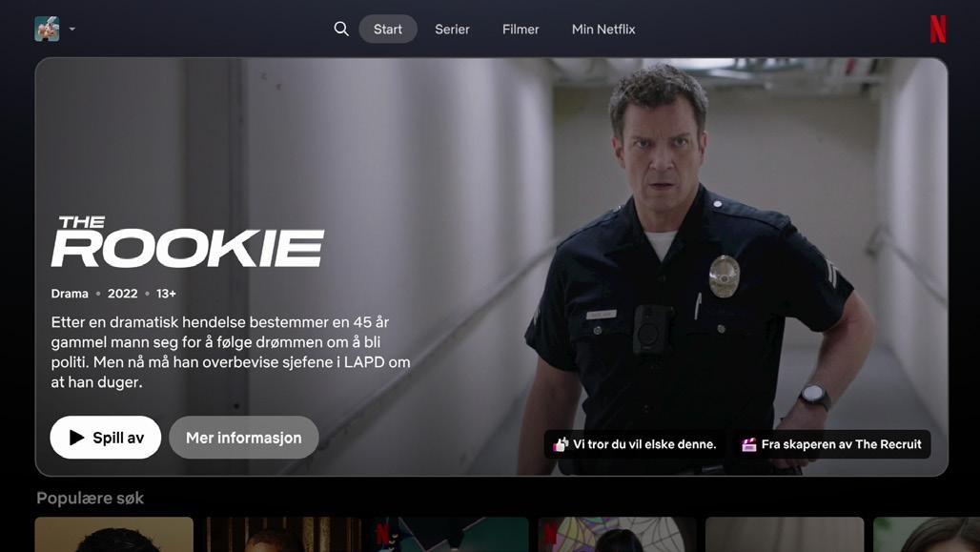This screenshot has width=980, height=552.
Task: Expand the profile switcher arrow
Action: point(71,29)
